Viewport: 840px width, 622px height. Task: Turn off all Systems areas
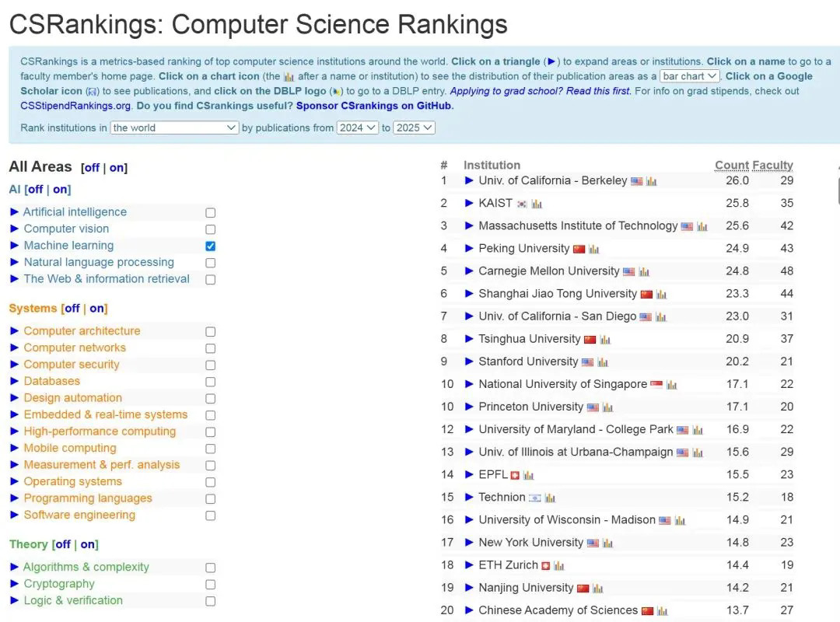click(x=72, y=309)
